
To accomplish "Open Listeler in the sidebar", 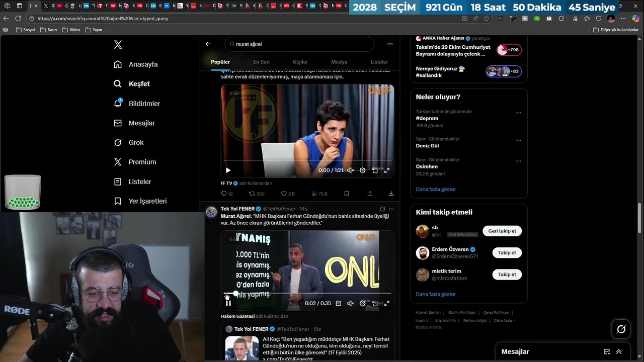I will coord(132,182).
